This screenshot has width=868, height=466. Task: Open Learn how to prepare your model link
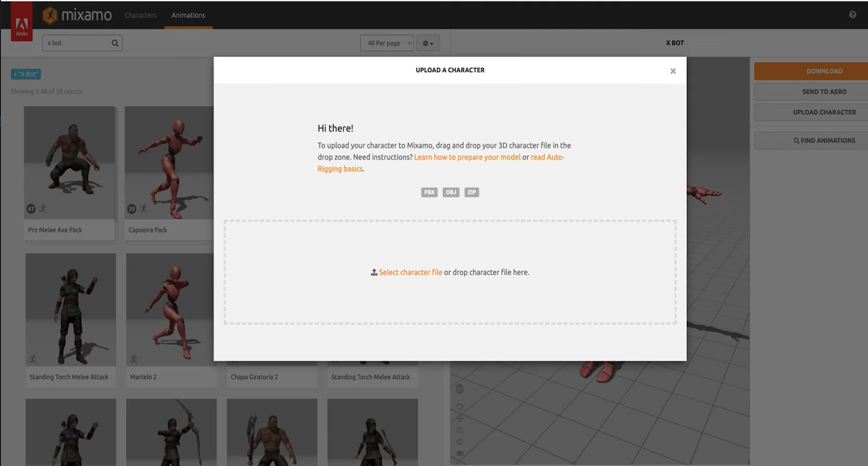pyautogui.click(x=467, y=157)
